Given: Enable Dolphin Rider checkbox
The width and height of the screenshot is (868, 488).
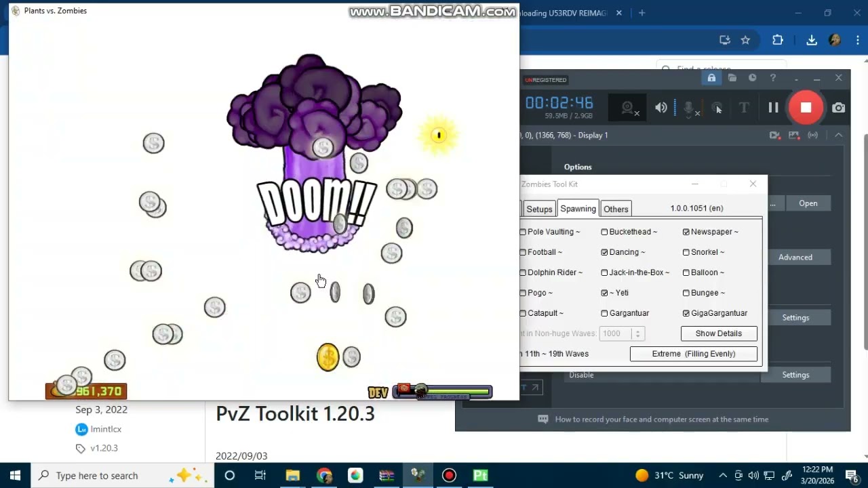Looking at the screenshot, I should pos(523,272).
